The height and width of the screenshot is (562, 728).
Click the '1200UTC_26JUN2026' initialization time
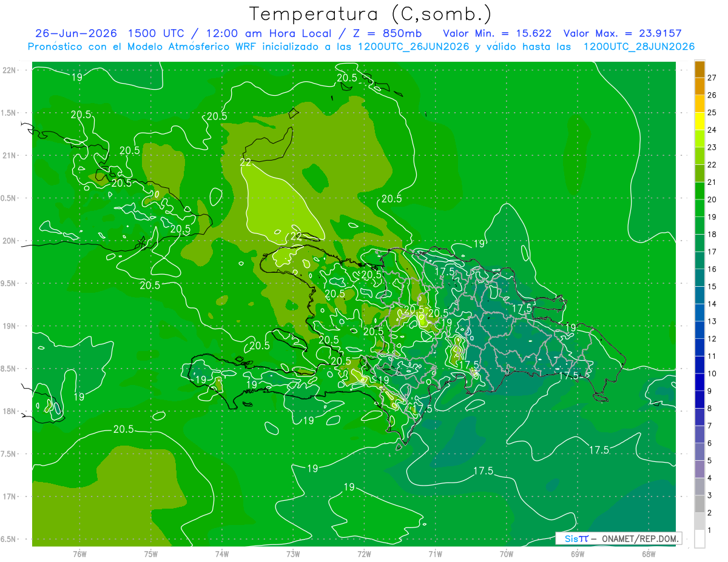coord(412,47)
